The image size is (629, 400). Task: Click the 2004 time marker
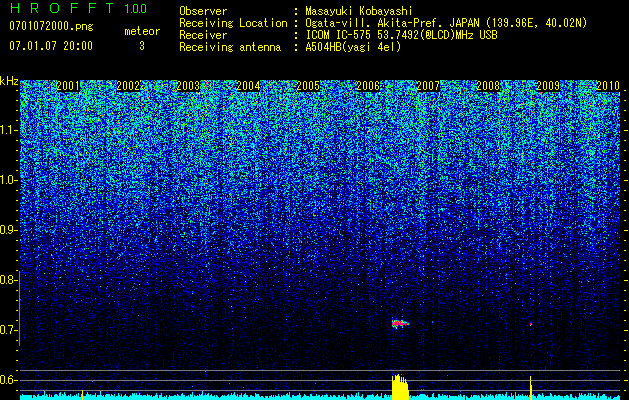pos(248,86)
